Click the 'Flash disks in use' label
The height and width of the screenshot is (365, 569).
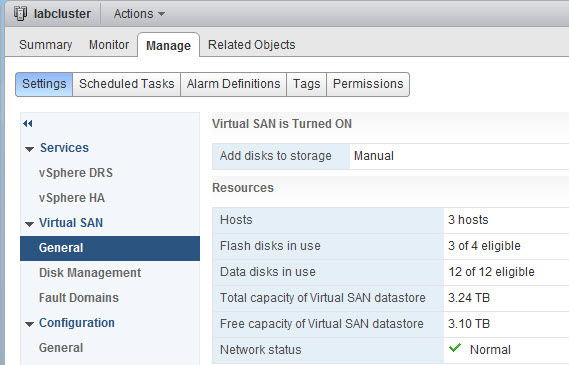(x=270, y=246)
